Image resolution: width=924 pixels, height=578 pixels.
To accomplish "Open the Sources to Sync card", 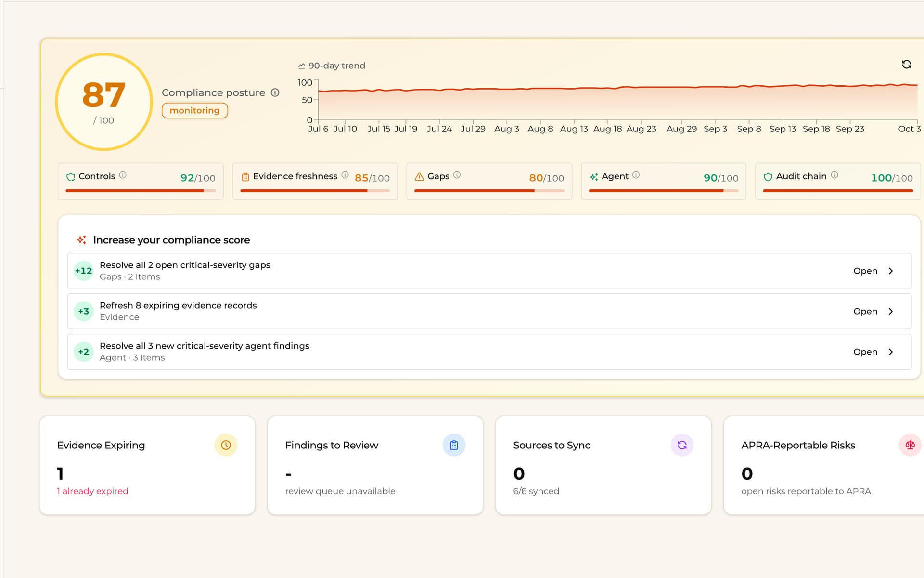I will pyautogui.click(x=603, y=465).
